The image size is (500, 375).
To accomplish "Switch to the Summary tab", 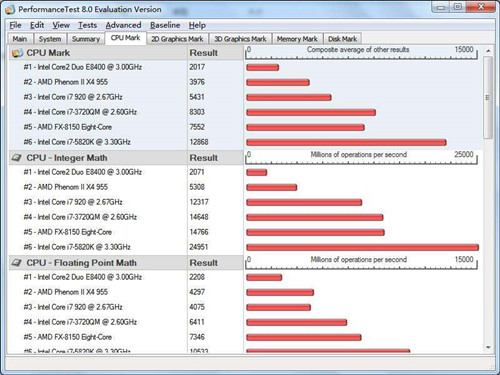I will (x=86, y=39).
